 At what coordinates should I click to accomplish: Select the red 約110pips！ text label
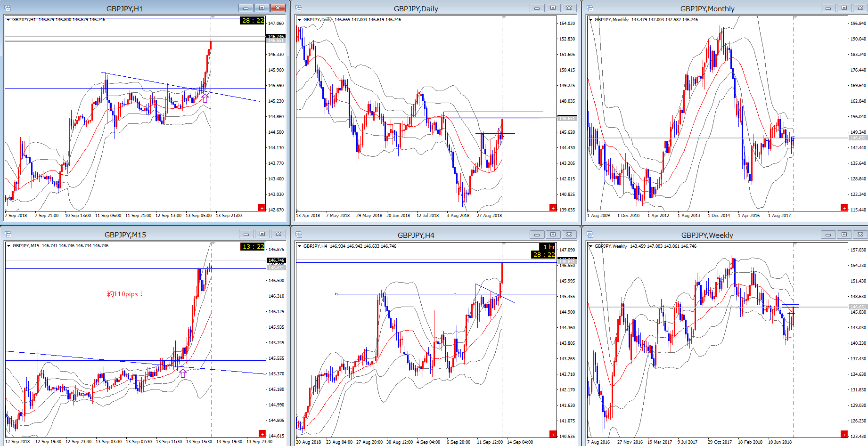click(125, 294)
